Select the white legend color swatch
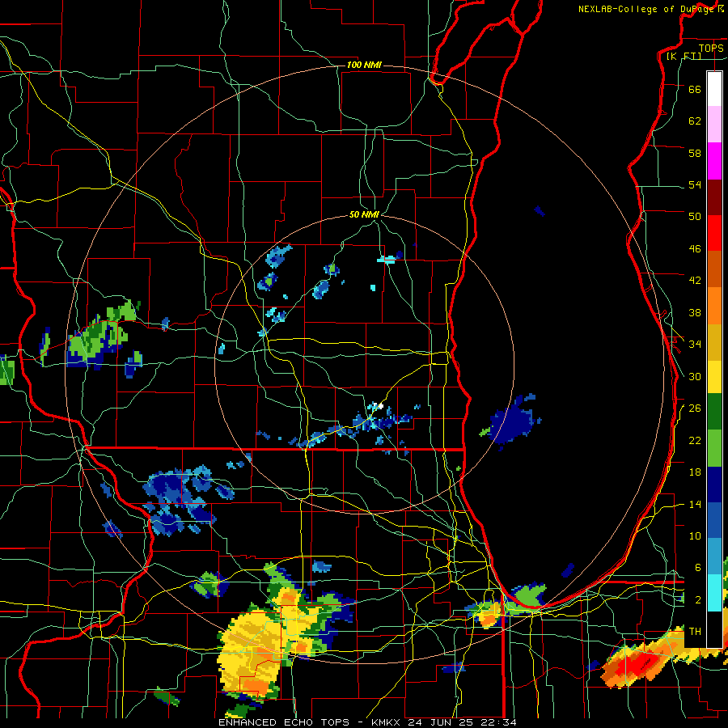 714,89
